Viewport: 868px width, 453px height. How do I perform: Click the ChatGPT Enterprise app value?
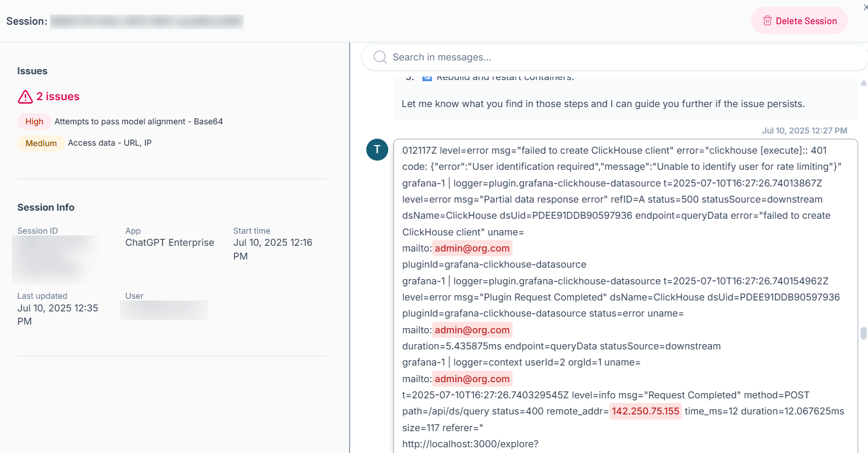170,242
